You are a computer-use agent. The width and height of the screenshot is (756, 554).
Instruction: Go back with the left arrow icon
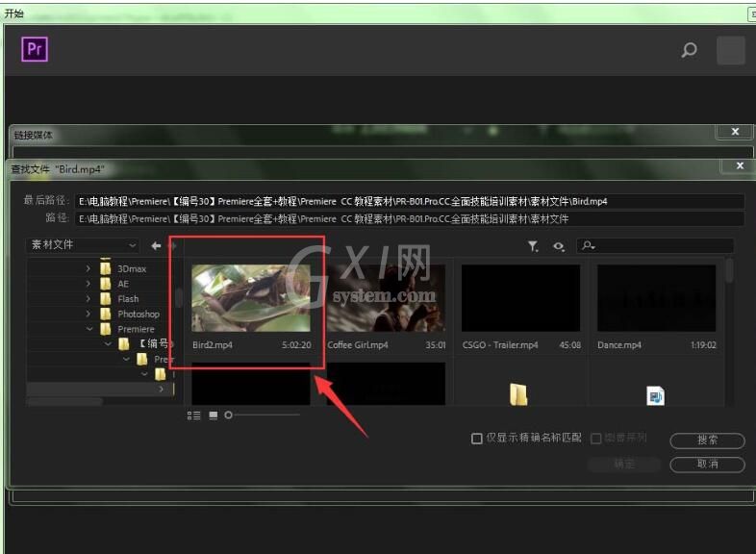(156, 246)
